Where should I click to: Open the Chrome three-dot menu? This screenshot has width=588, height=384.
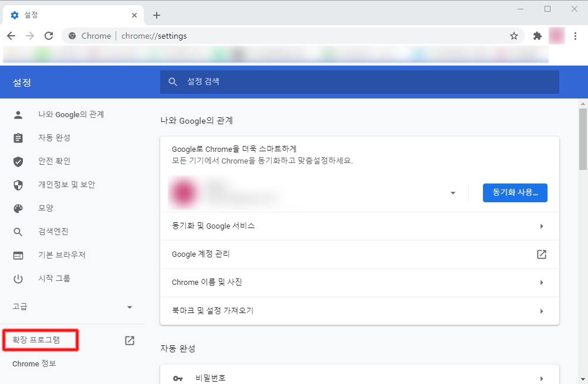575,36
